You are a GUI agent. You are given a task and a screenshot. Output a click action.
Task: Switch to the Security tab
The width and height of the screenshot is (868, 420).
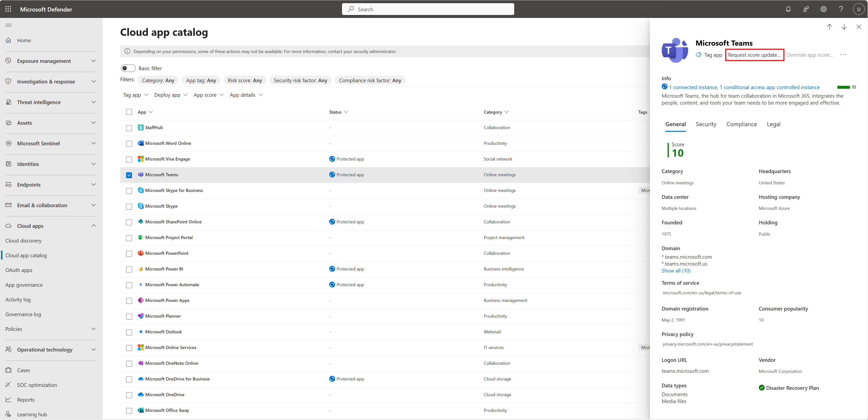click(706, 124)
